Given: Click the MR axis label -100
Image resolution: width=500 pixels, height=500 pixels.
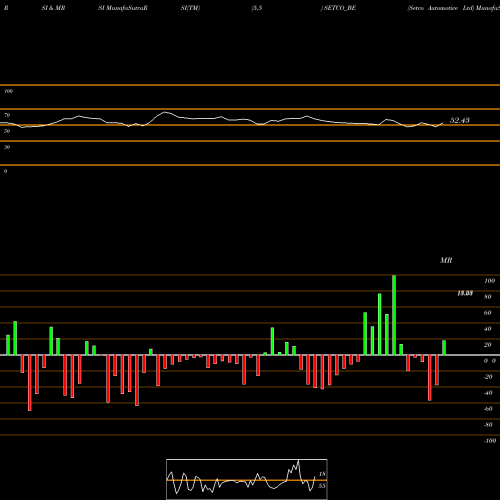Looking at the screenshot, I should pyautogui.click(x=490, y=441).
